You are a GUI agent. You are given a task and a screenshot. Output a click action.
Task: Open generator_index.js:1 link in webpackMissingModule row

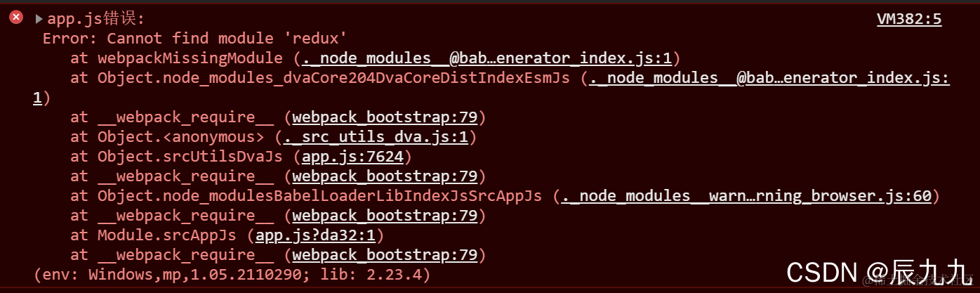click(486, 58)
